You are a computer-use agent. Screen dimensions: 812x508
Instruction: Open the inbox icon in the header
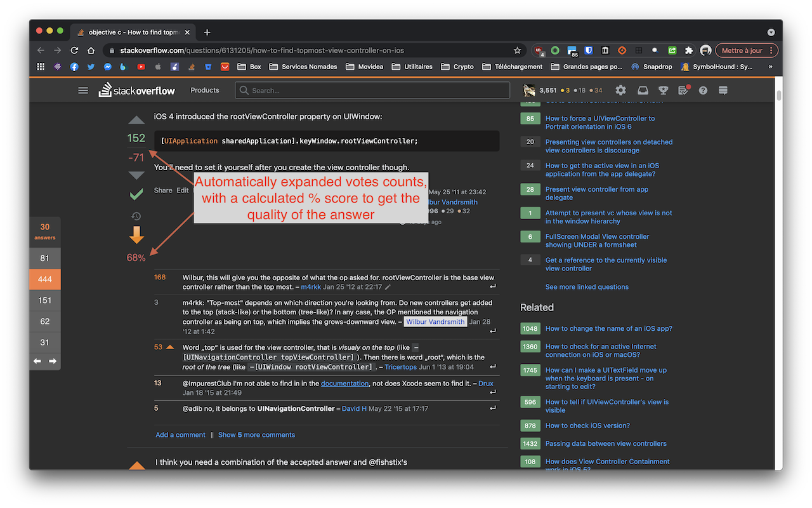pyautogui.click(x=643, y=90)
